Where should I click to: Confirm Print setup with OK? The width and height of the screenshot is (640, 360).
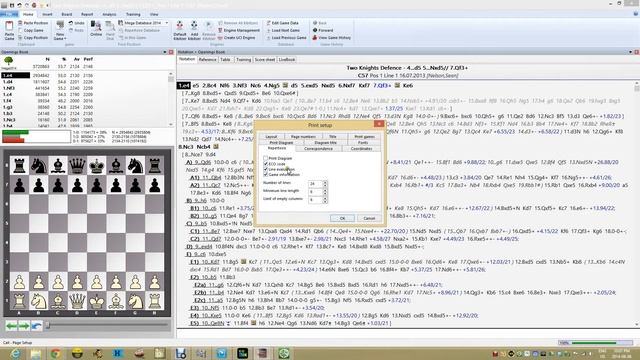coord(342,218)
